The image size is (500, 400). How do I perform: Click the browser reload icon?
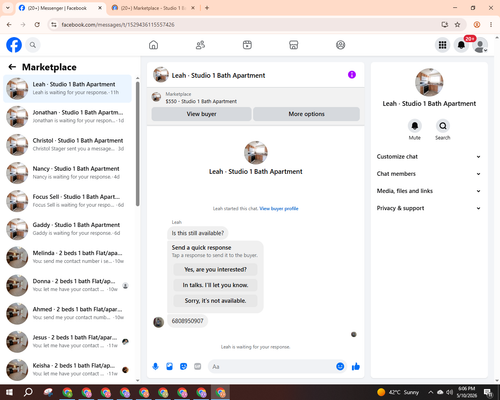click(x=37, y=24)
